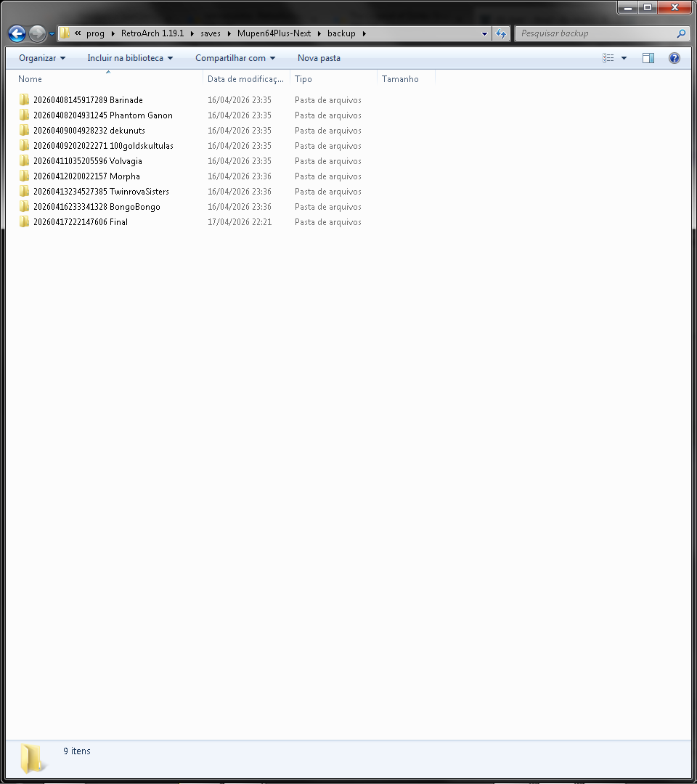The height and width of the screenshot is (784, 697).
Task: Click the change view icon
Action: pos(608,58)
